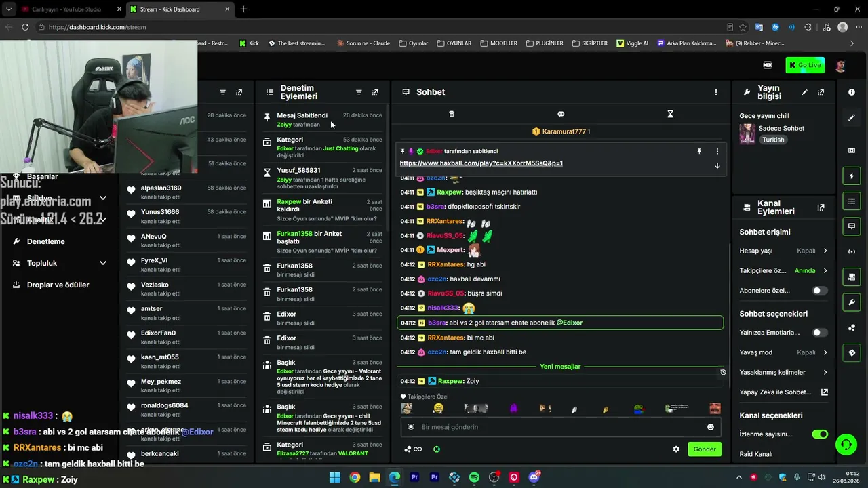Pop out the Yayın bilgisi panel
Image resolution: width=868 pixels, height=488 pixels.
pos(821,92)
